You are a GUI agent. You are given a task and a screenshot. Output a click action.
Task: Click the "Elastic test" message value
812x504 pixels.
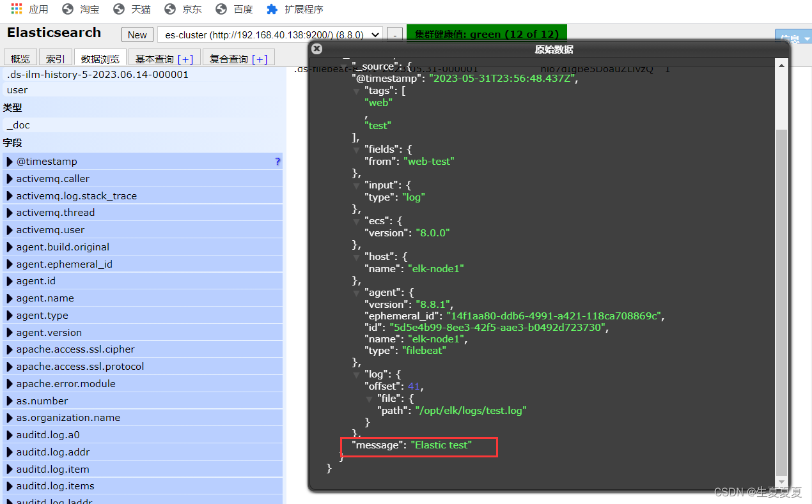[441, 445]
